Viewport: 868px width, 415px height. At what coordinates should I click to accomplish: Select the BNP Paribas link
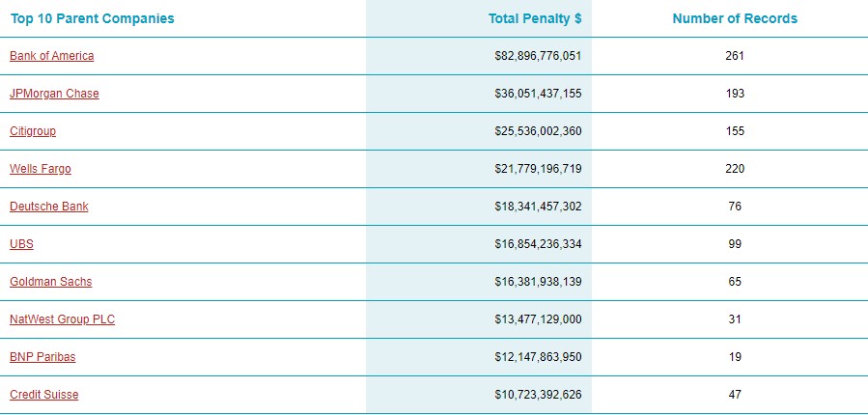point(42,357)
